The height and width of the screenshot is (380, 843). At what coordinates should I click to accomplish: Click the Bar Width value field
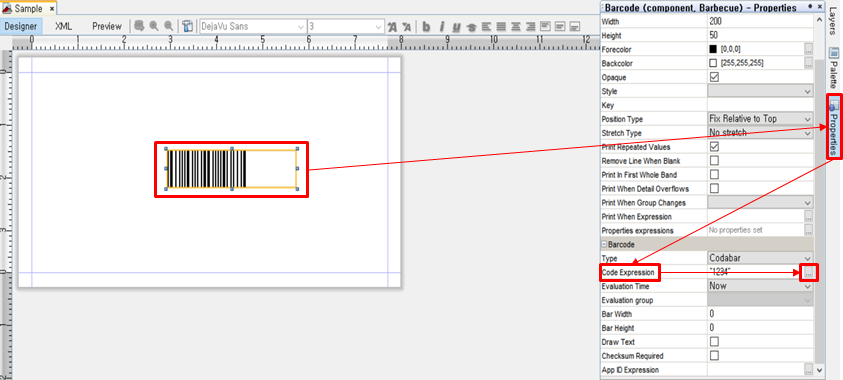pos(760,314)
